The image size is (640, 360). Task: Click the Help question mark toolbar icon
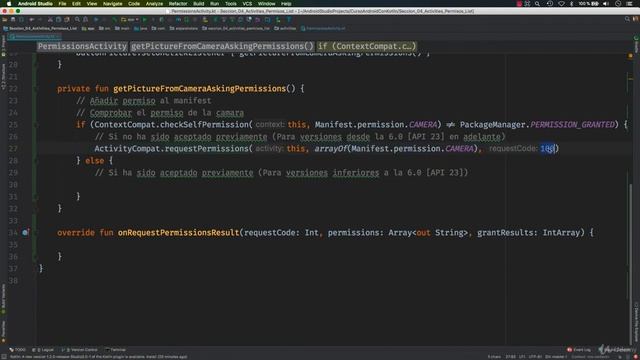point(289,19)
